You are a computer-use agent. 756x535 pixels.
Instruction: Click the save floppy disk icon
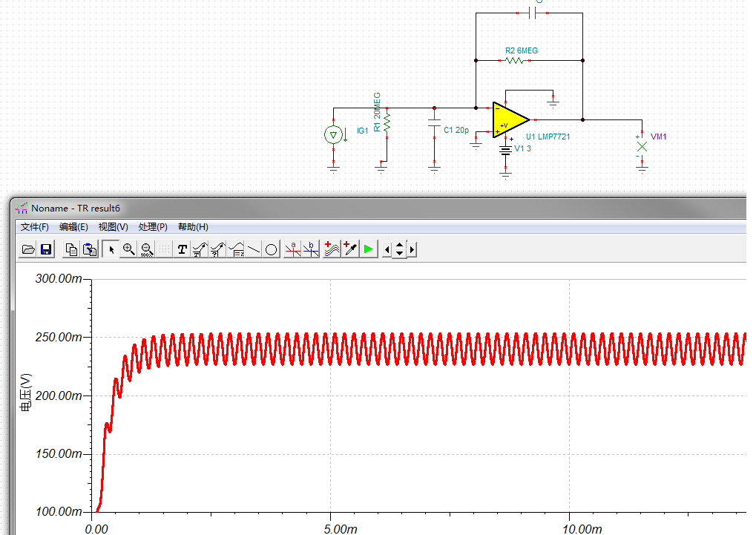[x=45, y=250]
